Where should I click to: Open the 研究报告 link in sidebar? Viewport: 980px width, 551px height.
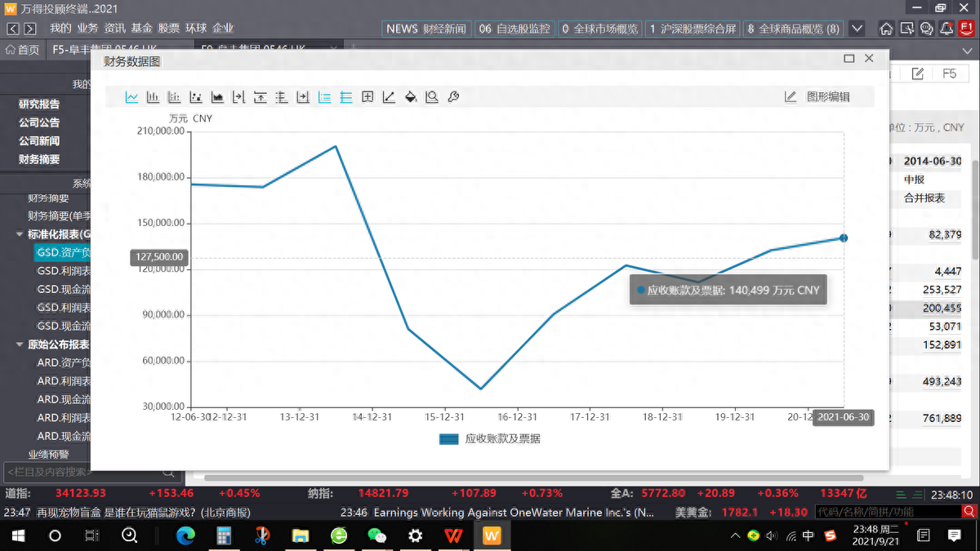(x=39, y=104)
